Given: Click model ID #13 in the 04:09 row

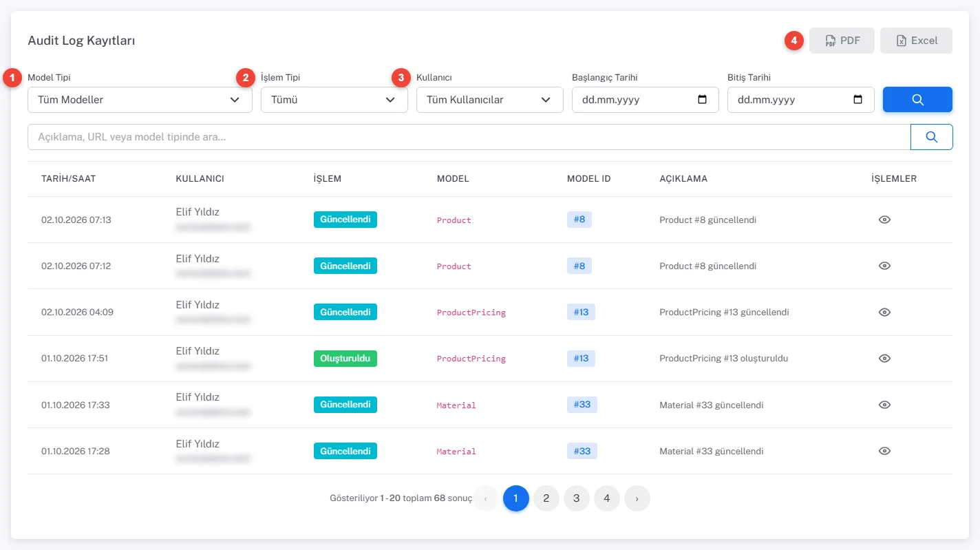Looking at the screenshot, I should (582, 312).
